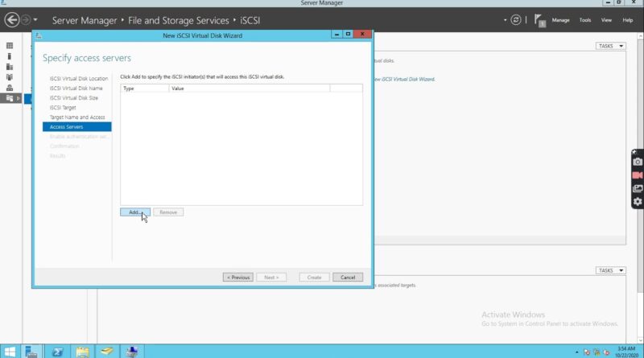Open the View menu

[x=606, y=20]
